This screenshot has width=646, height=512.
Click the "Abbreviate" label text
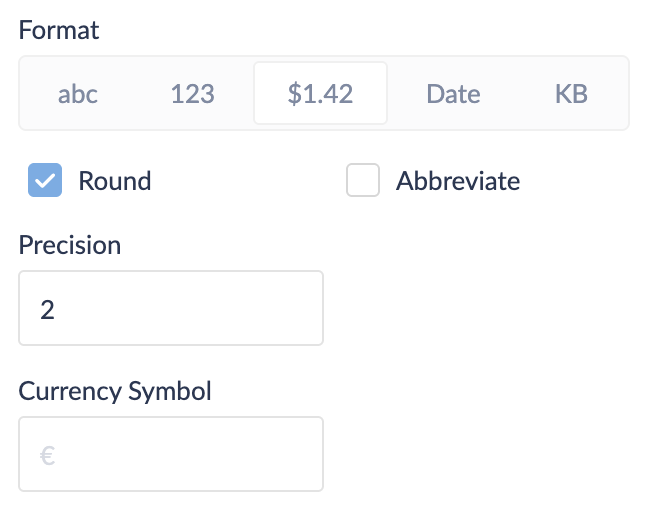click(458, 181)
